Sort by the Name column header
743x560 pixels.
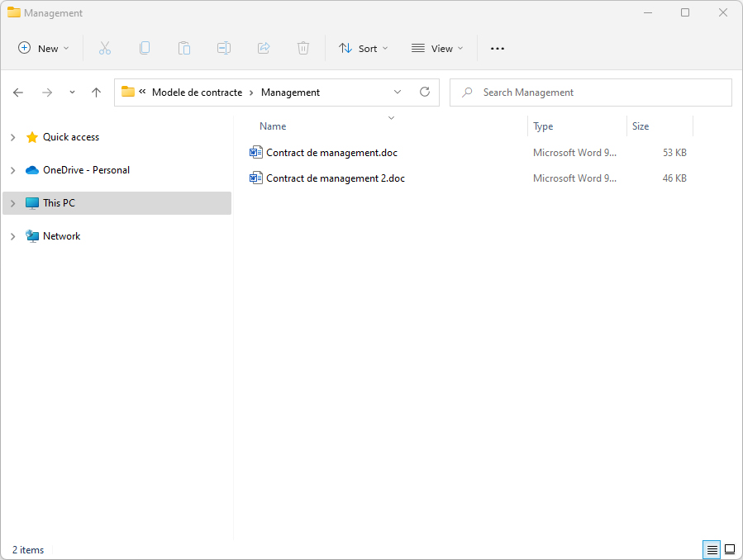273,126
